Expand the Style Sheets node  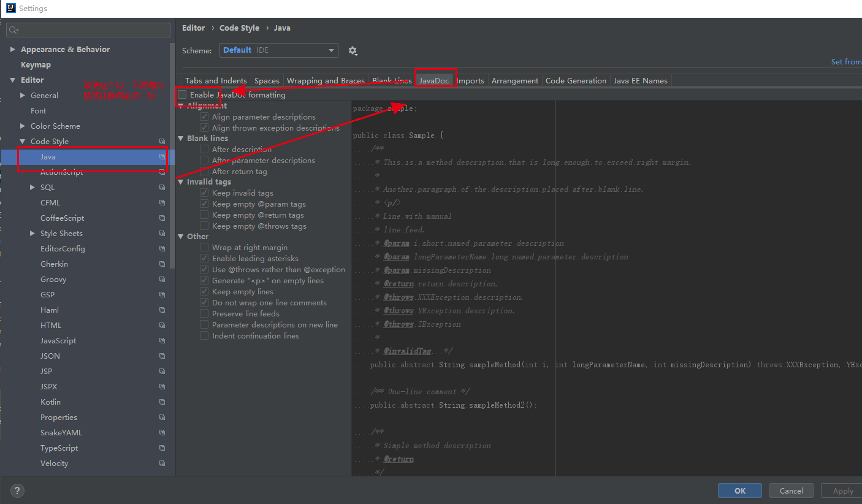pyautogui.click(x=32, y=234)
